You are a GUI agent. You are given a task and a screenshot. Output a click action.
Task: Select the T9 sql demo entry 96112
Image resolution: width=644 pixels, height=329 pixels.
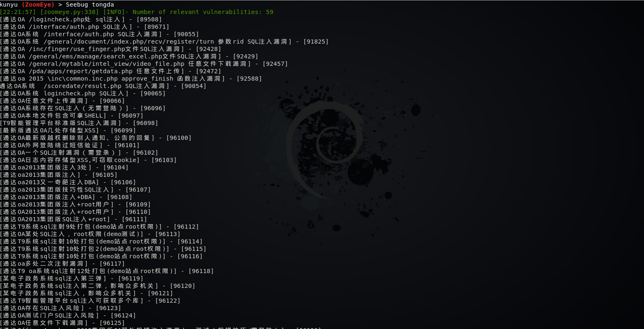tap(100, 227)
